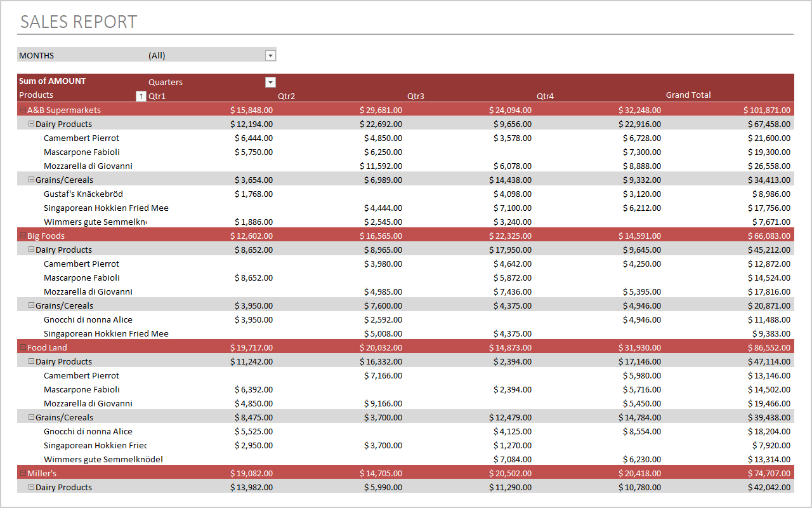Collapse the Big Foods group
The width and height of the screenshot is (812, 508).
[x=23, y=236]
